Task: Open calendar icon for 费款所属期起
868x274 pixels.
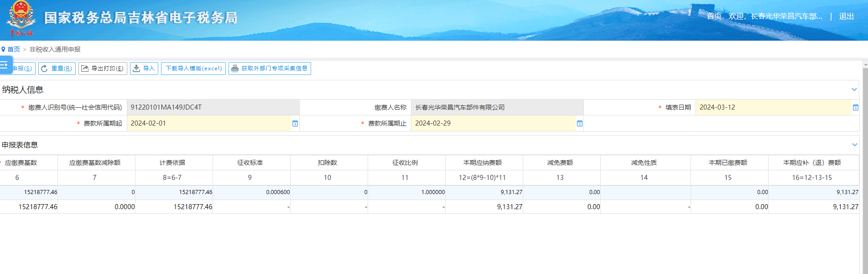Action: pos(295,123)
